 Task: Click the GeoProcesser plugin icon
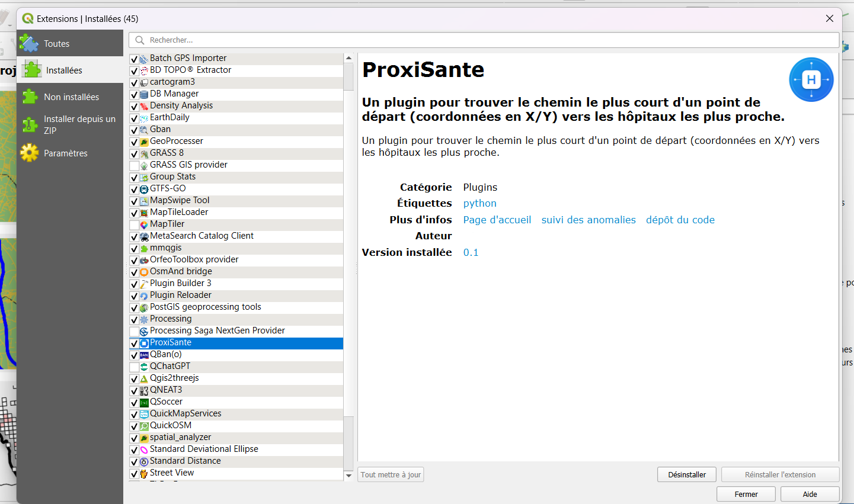(x=143, y=142)
